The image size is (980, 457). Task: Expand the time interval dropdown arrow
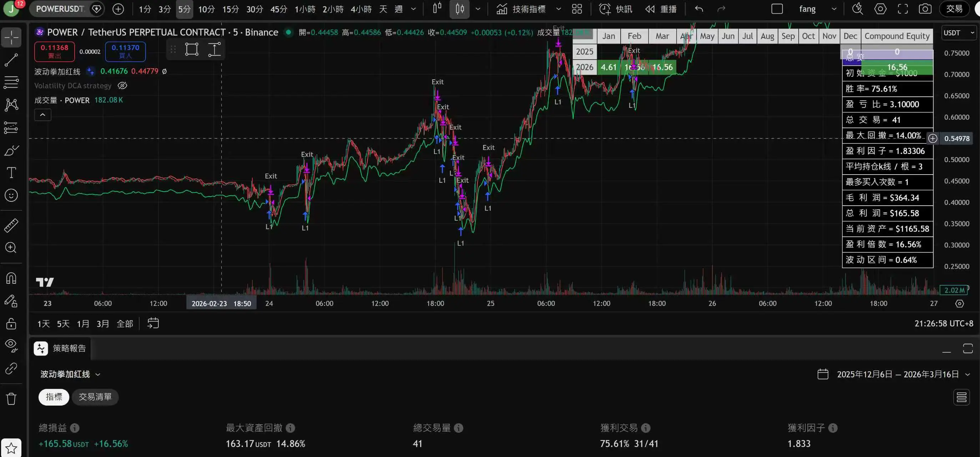414,9
